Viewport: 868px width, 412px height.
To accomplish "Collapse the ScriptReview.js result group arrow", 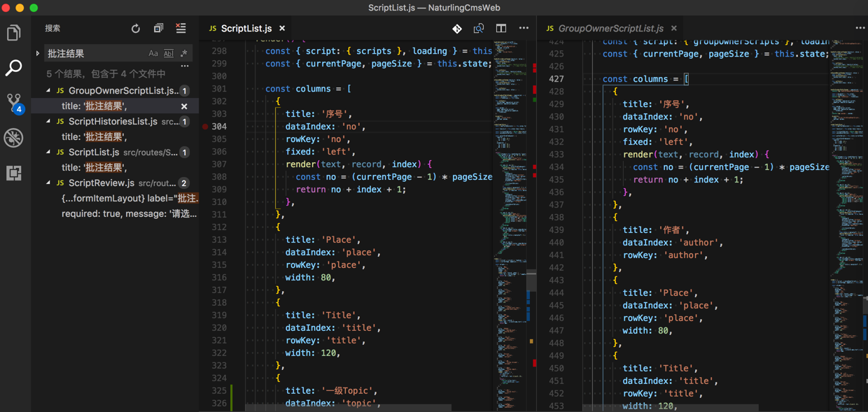I will (48, 183).
